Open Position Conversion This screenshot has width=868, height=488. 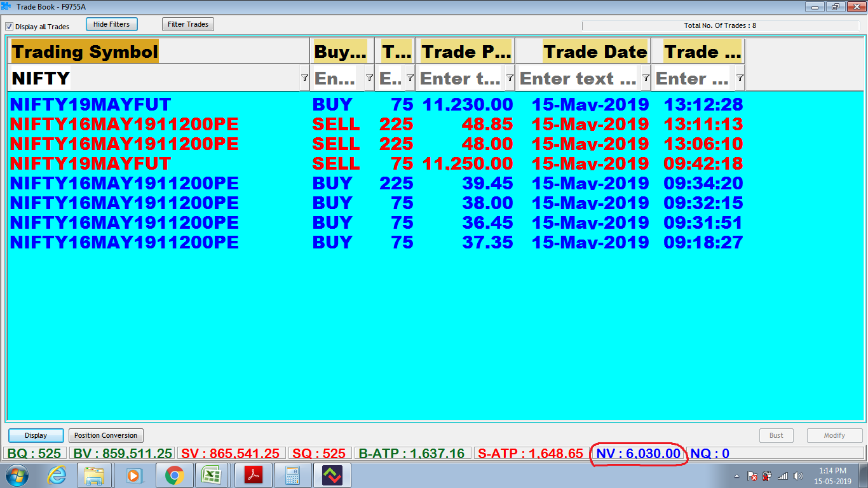pyautogui.click(x=105, y=435)
